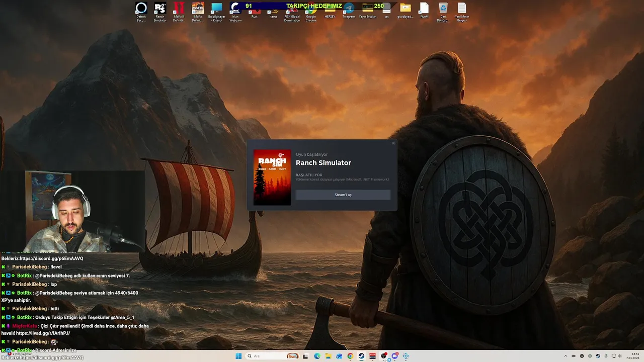Open Microsoft Edge from the taskbar
Viewport: 644px width, 362px height.
[x=317, y=356]
